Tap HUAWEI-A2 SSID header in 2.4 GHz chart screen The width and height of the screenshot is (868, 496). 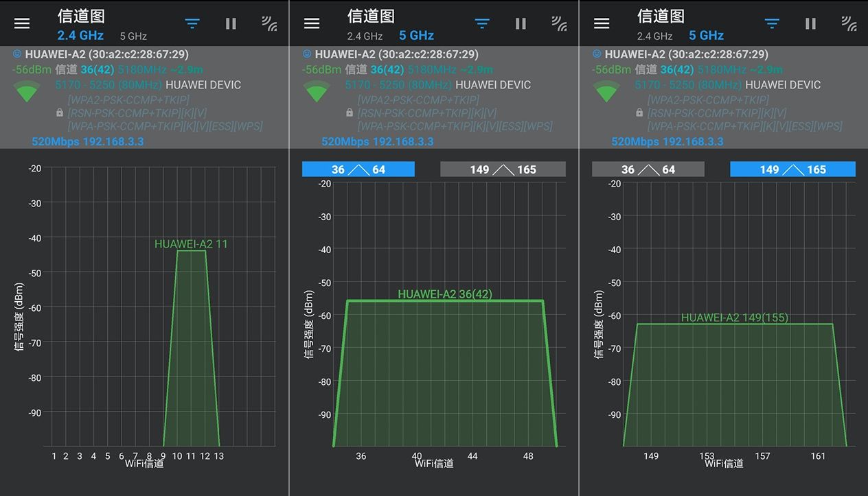tap(106, 54)
